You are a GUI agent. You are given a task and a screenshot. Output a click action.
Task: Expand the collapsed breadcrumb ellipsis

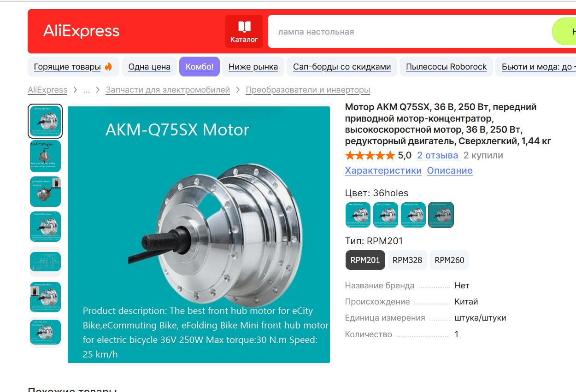click(86, 90)
